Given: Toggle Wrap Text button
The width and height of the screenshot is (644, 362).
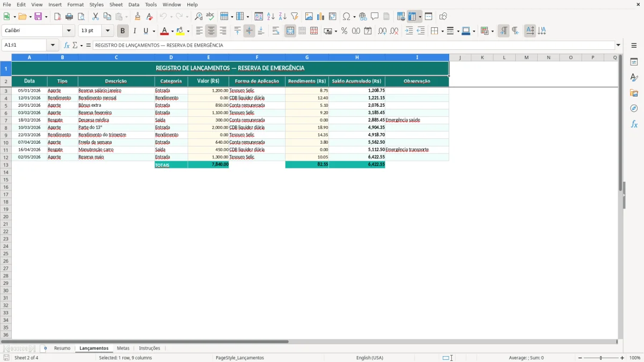Looking at the screenshot, I should 276,31.
